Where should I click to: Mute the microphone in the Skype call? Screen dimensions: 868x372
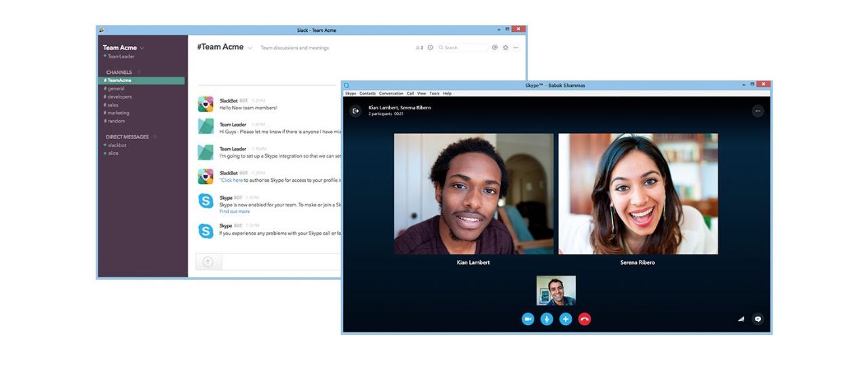click(547, 319)
